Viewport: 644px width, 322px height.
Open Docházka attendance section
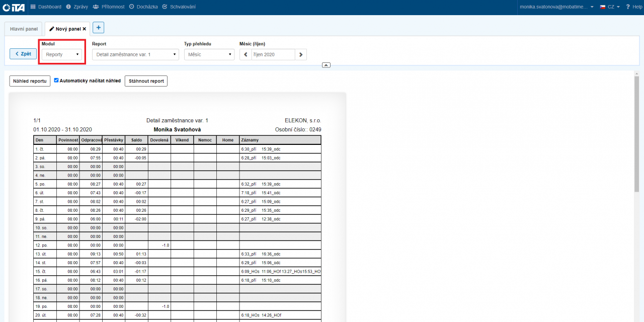[x=143, y=7]
